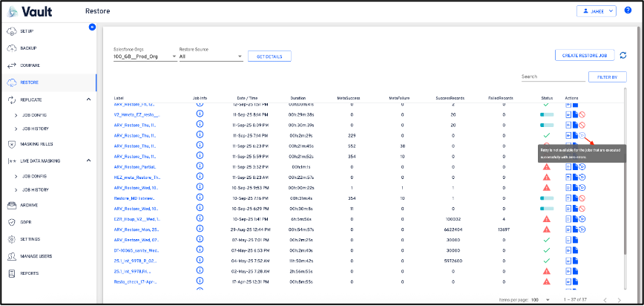Open the Backup menu item
This screenshot has height=306, width=644.
point(29,48)
